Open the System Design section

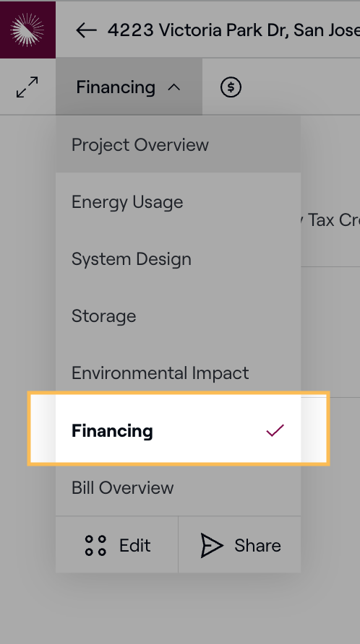click(178, 258)
